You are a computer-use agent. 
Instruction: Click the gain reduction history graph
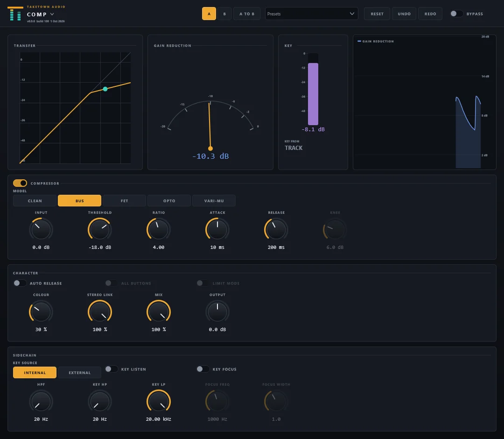[x=424, y=102]
